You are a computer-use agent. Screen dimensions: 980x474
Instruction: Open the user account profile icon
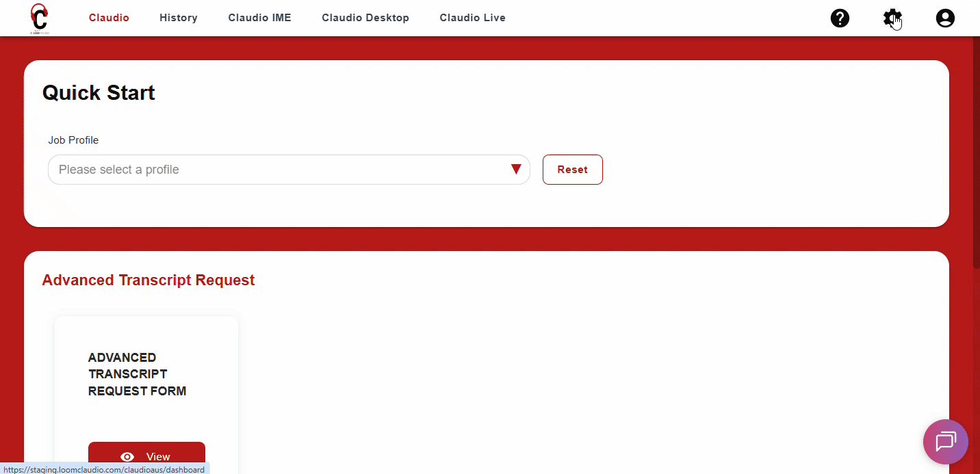tap(945, 18)
